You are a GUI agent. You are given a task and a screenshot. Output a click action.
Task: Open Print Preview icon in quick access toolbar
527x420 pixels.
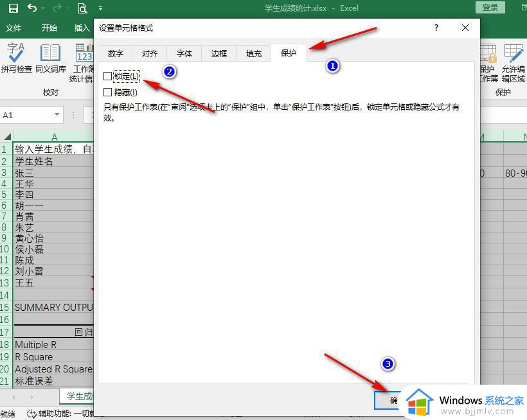point(82,8)
